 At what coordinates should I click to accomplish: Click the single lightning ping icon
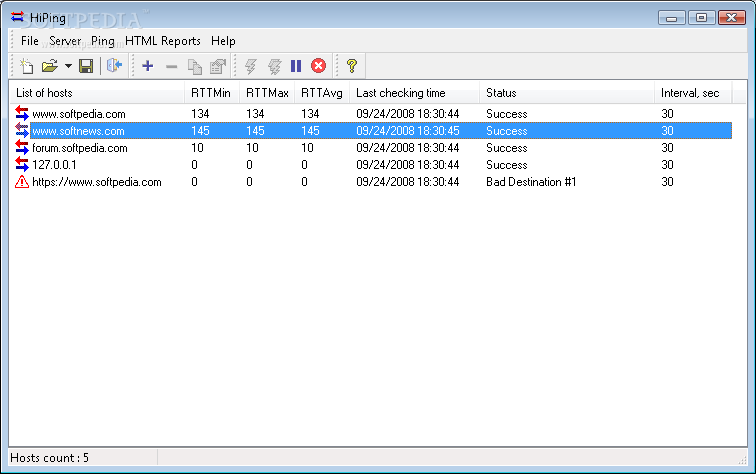pos(251,66)
